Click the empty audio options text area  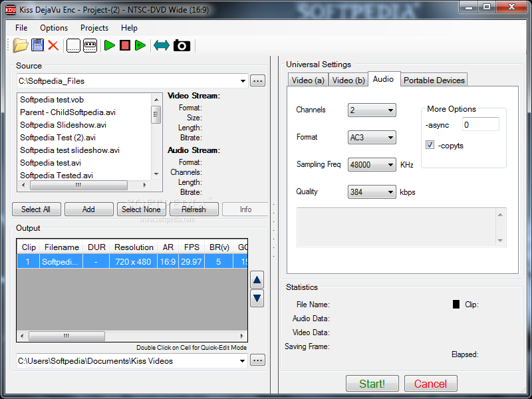tap(396, 227)
